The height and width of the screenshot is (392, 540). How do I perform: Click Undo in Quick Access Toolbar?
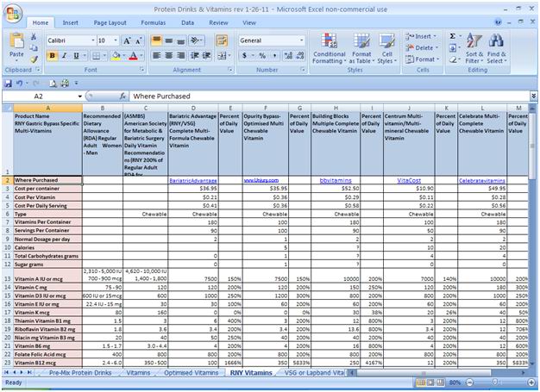[20, 84]
